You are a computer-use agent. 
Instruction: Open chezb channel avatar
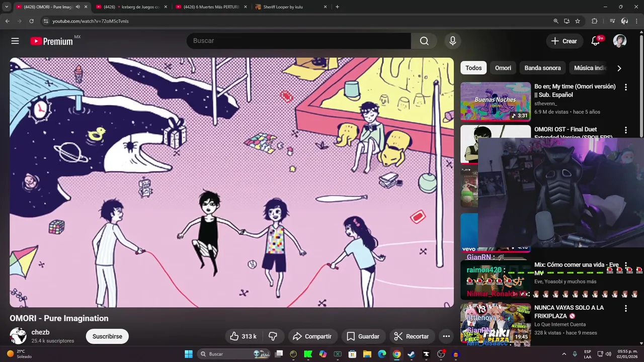click(18, 336)
